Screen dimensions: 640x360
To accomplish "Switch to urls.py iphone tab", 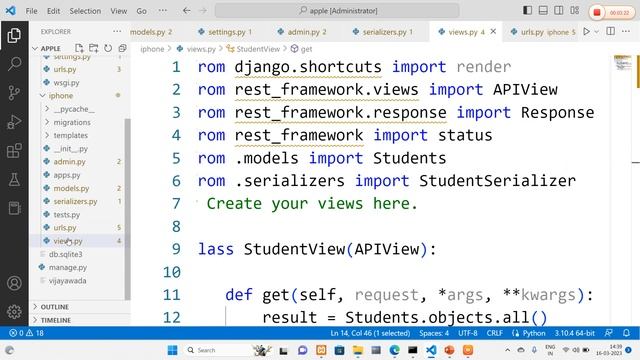I will point(543,31).
